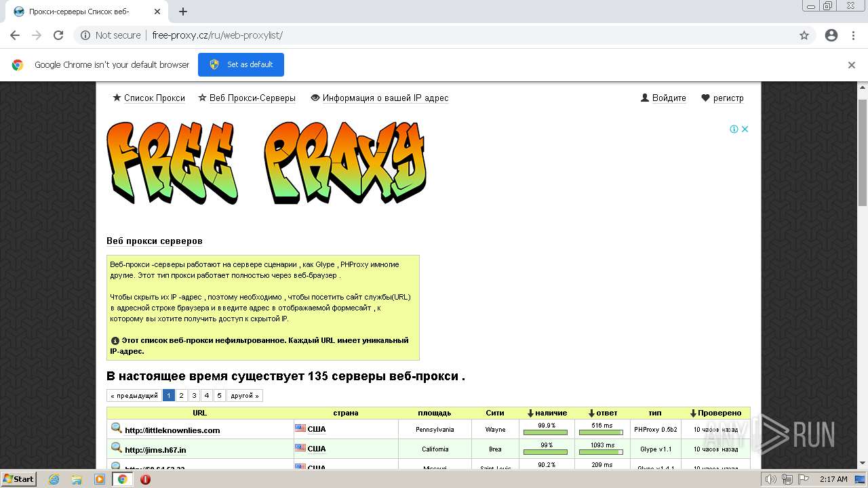Click California cell

(435, 449)
